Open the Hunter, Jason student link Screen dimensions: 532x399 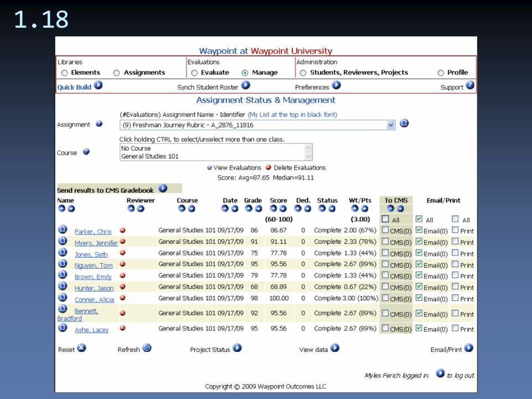[x=94, y=288]
